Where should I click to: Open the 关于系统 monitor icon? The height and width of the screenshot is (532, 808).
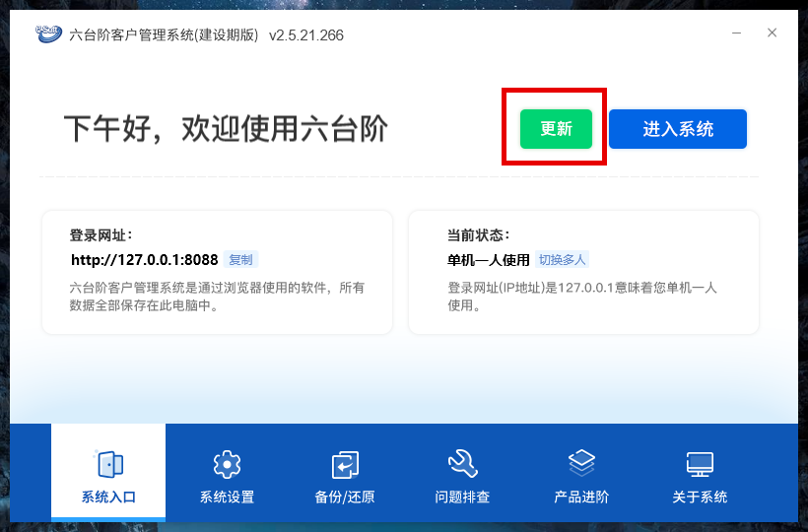[700, 464]
